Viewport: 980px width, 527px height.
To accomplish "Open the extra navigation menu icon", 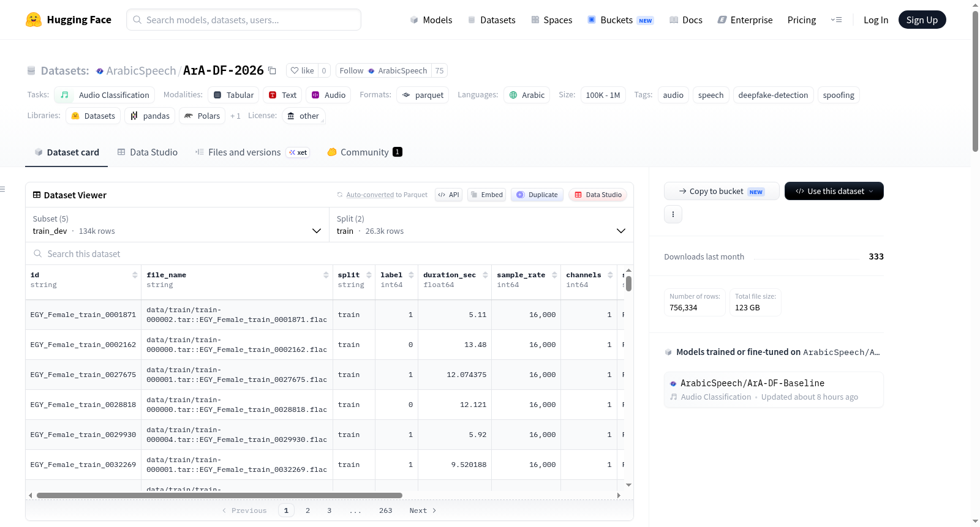I will pos(836,20).
